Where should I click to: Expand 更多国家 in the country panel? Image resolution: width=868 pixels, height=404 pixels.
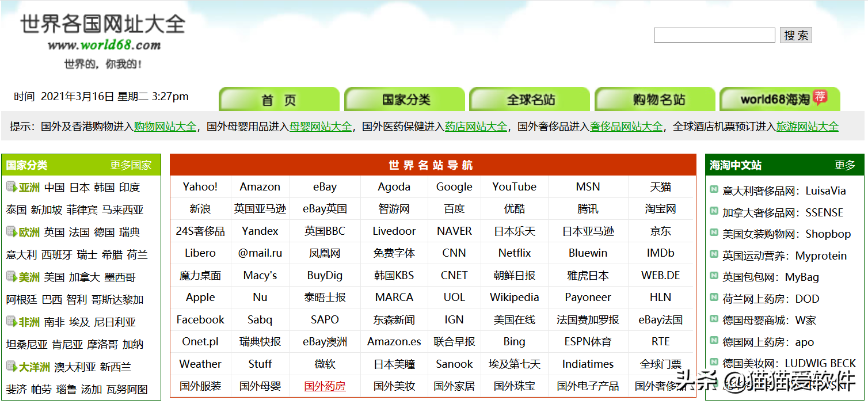(x=131, y=165)
